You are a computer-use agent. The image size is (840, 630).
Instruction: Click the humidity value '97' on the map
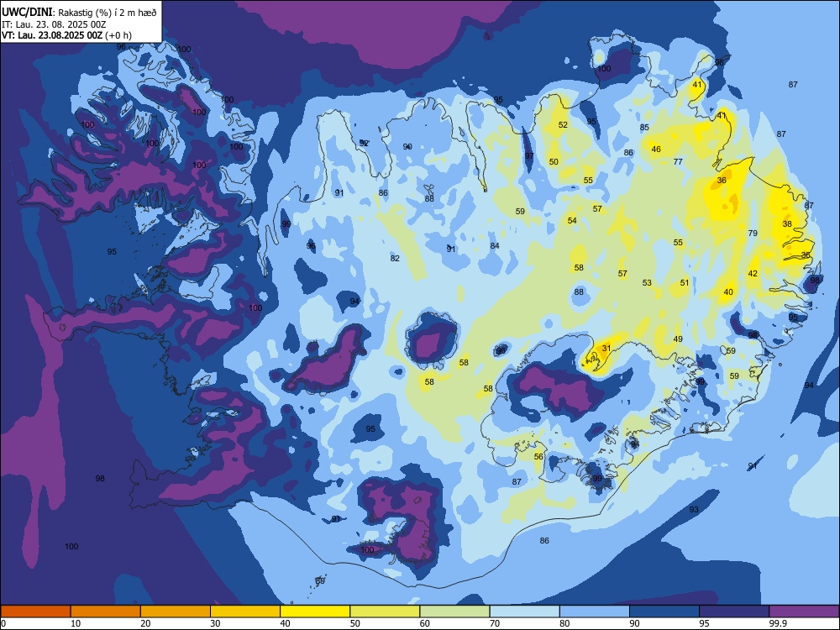529,156
